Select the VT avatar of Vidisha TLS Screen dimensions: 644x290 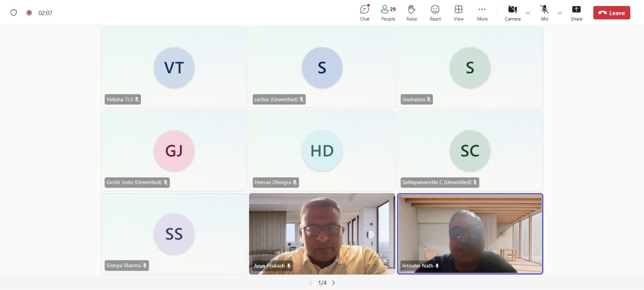coord(174,68)
